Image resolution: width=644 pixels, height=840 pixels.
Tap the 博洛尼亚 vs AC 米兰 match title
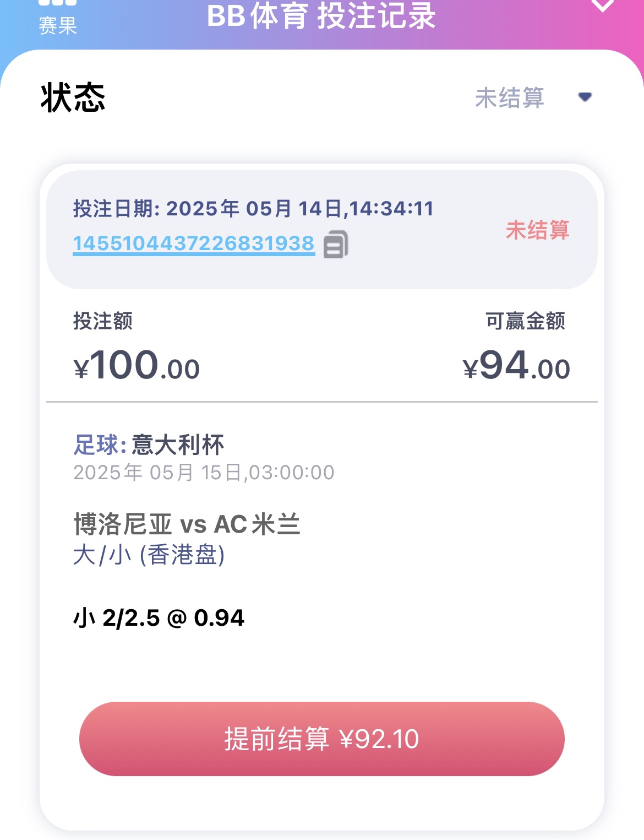[x=187, y=524]
